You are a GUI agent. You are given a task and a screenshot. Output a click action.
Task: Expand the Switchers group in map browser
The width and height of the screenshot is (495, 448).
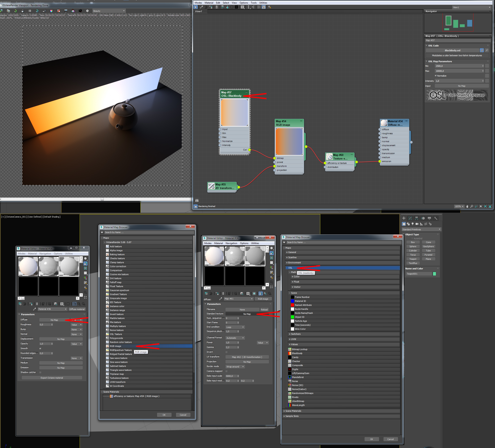[296, 334]
